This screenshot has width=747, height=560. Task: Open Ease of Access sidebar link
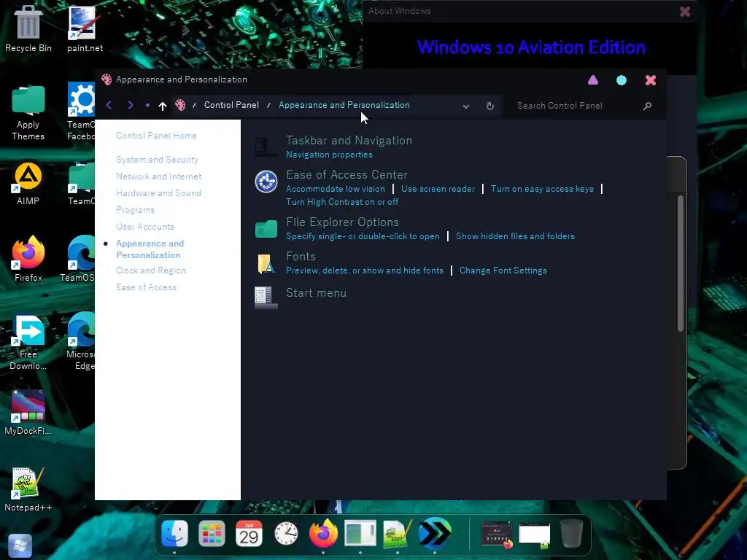point(146,287)
